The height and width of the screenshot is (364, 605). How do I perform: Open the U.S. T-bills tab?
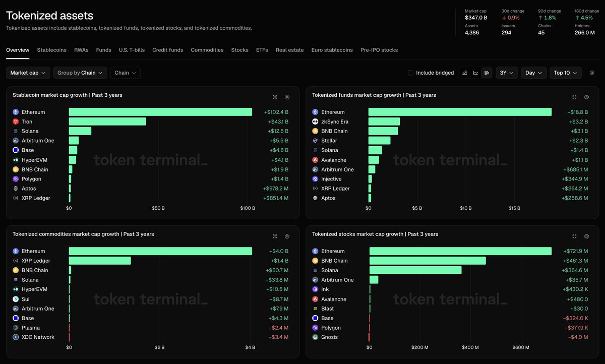point(132,50)
